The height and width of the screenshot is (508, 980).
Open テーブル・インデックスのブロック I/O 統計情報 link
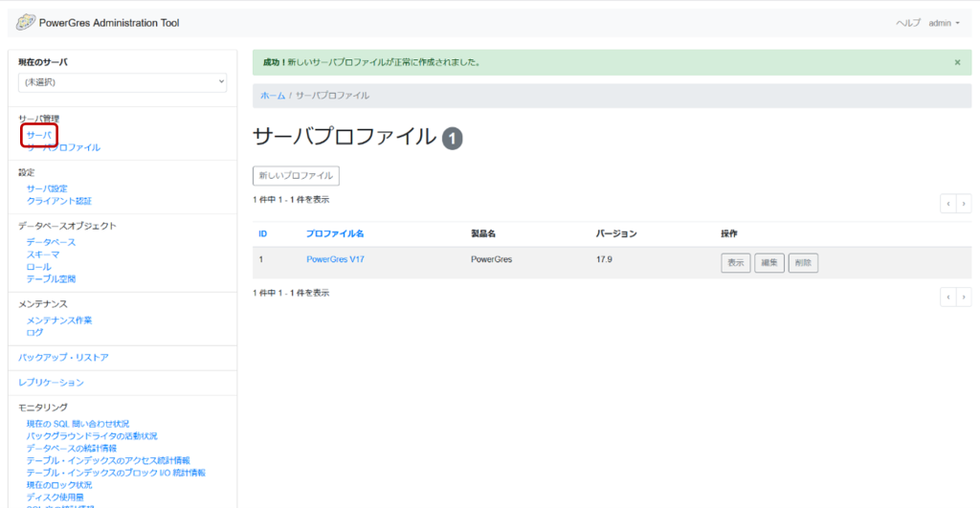(116, 473)
